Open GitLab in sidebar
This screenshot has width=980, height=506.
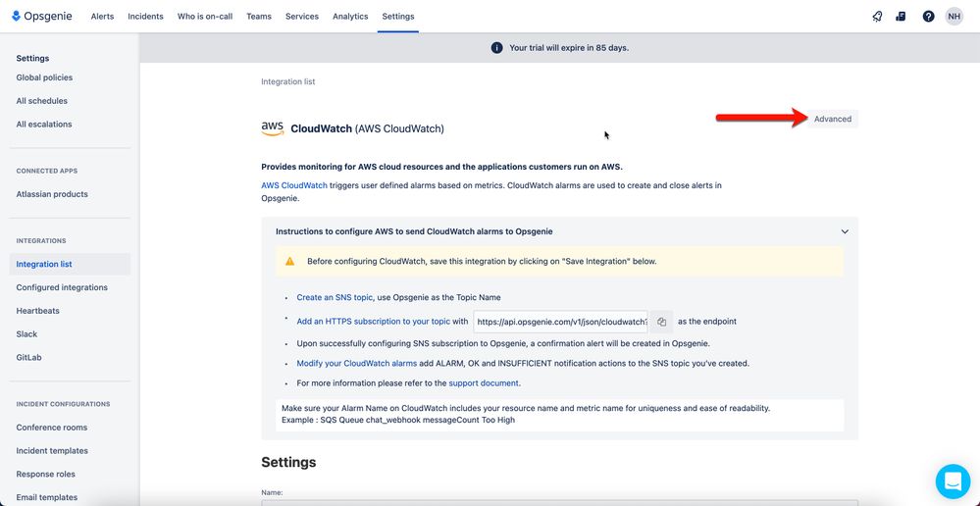pos(28,357)
